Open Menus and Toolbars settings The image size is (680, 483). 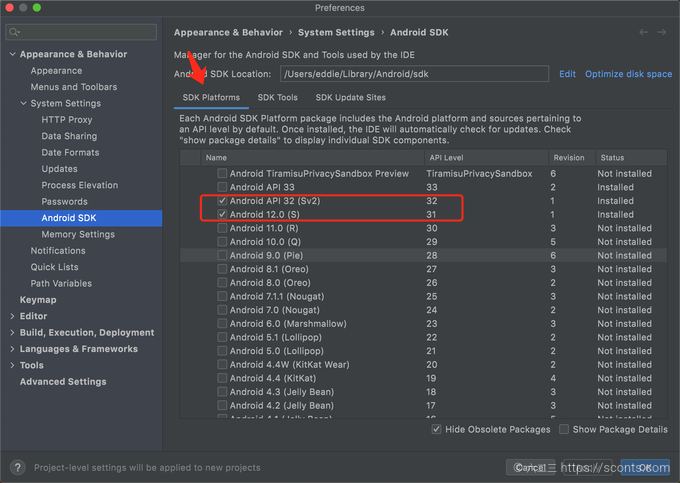tap(74, 87)
